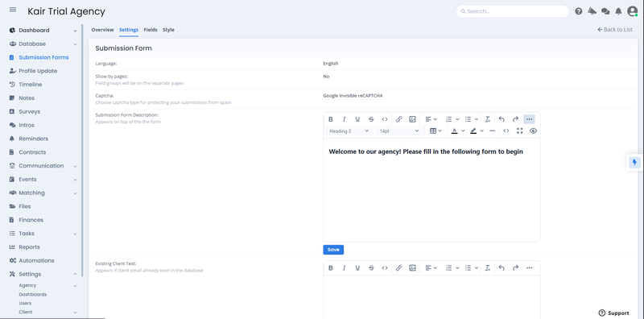Image resolution: width=644 pixels, height=319 pixels.
Task: Open Automations in sidebar
Action: click(x=36, y=261)
